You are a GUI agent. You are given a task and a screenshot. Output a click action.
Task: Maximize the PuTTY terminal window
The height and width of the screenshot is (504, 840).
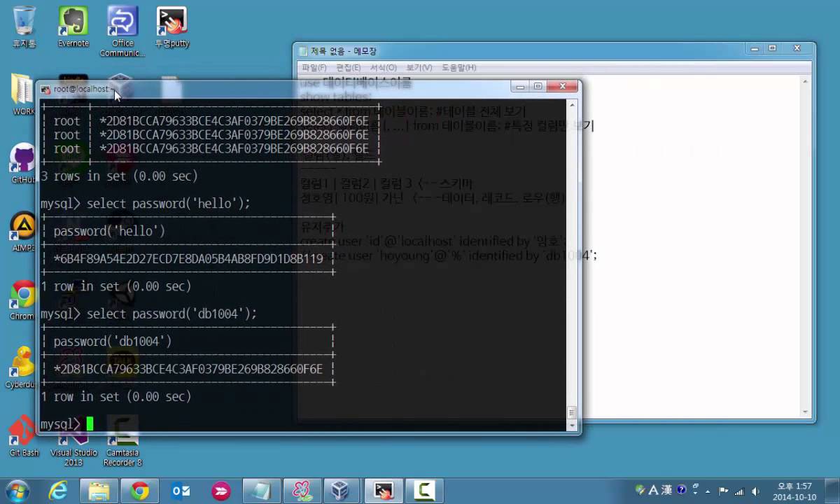538,87
